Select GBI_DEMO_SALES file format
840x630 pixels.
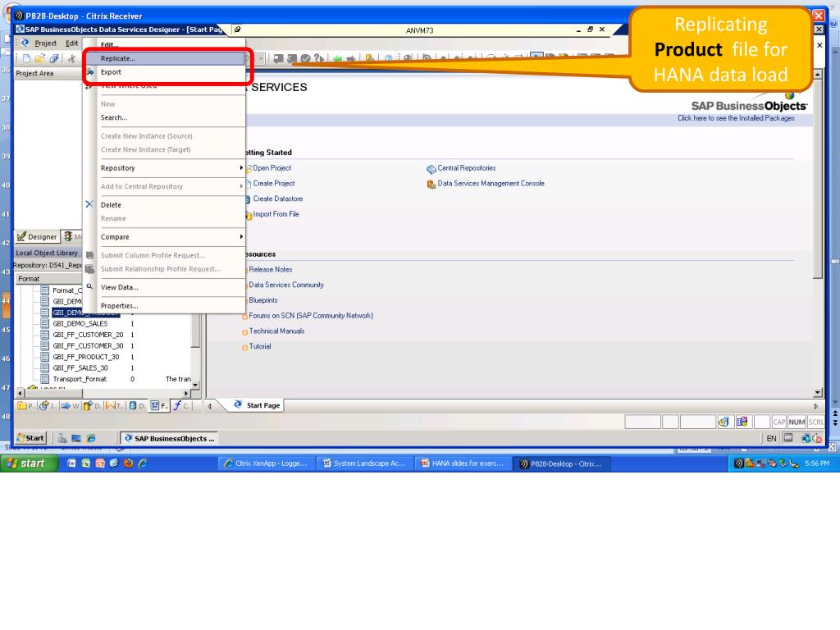coord(80,323)
